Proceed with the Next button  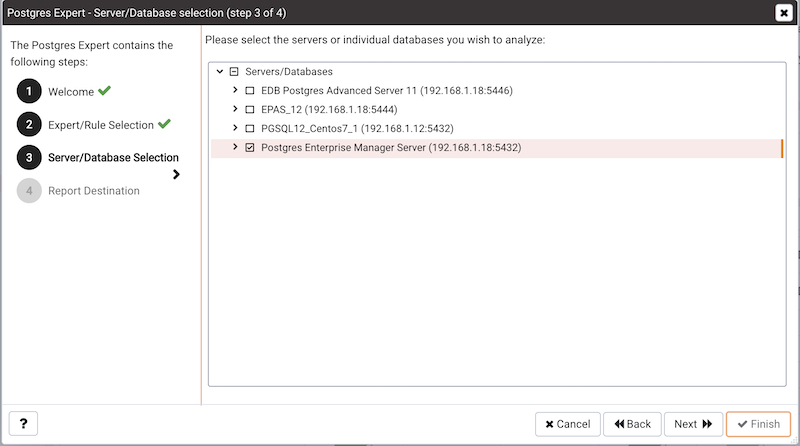pos(693,424)
